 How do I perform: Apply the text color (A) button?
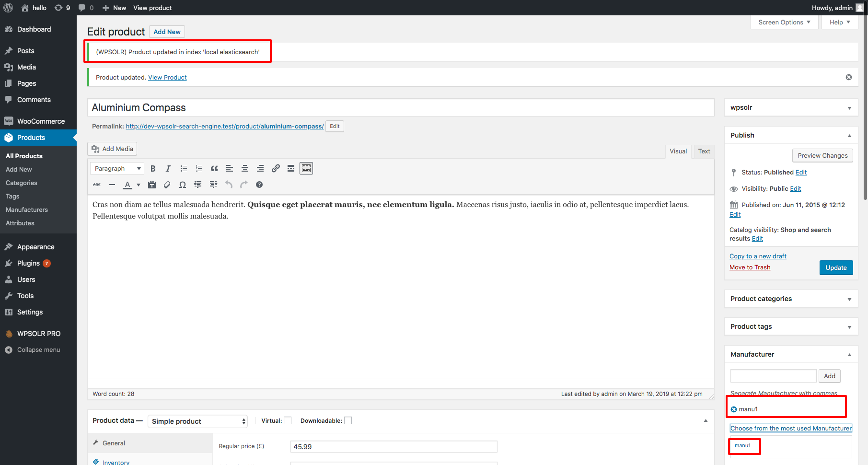click(127, 185)
